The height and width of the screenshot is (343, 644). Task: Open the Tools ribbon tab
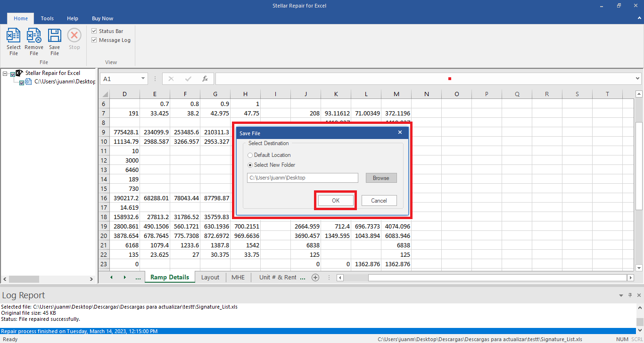[47, 18]
